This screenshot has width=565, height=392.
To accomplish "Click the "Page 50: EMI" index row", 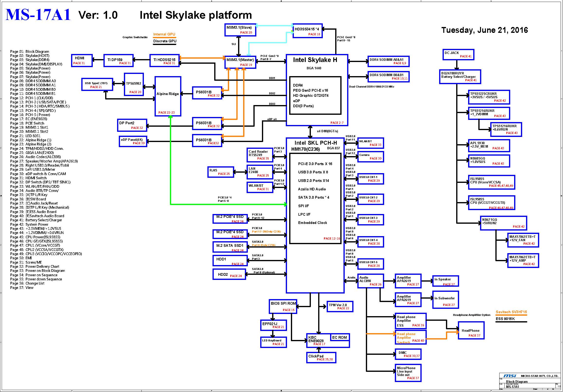I will click(21, 258).
